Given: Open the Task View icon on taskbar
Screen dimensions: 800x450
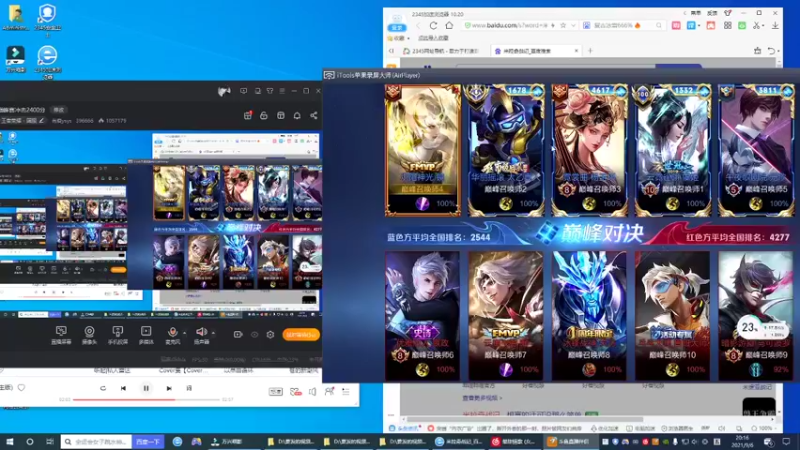Looking at the screenshot, I should click(x=49, y=442).
